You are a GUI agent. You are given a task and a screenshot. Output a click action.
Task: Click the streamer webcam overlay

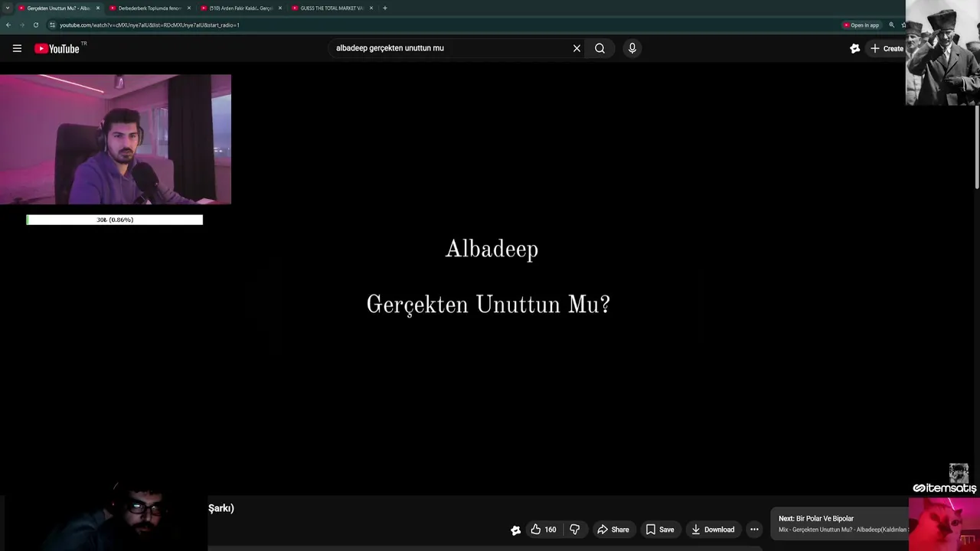(x=116, y=139)
